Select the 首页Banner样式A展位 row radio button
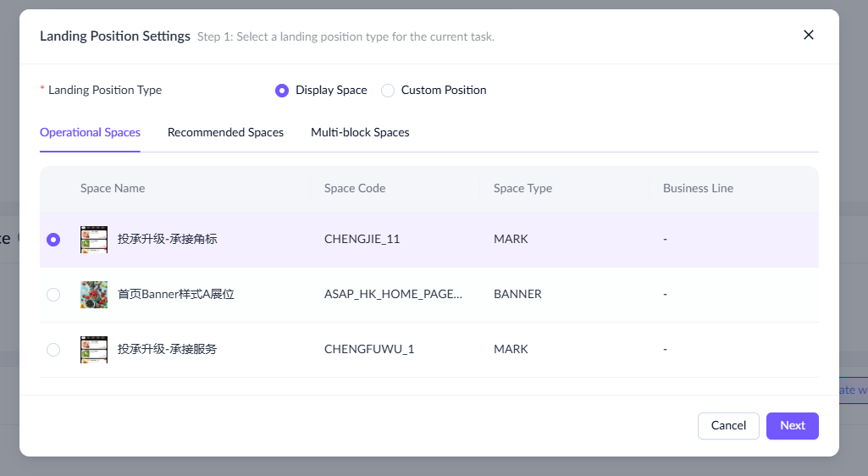 coord(53,295)
